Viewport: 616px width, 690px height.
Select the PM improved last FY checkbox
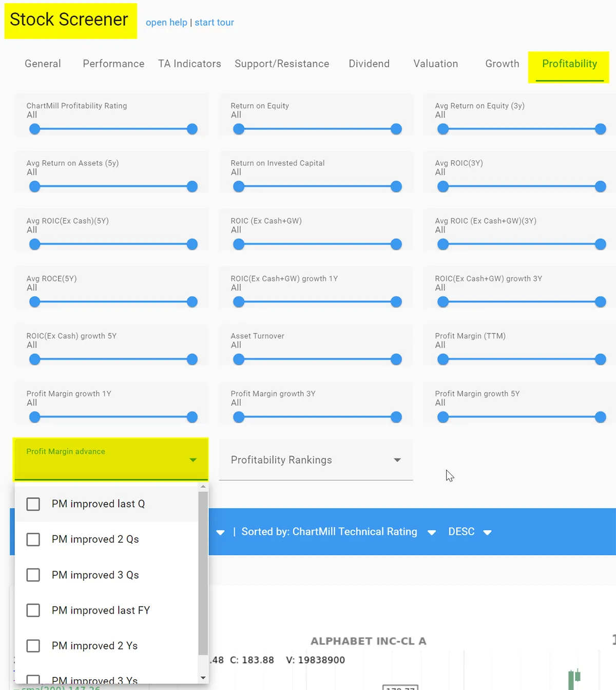(x=33, y=610)
